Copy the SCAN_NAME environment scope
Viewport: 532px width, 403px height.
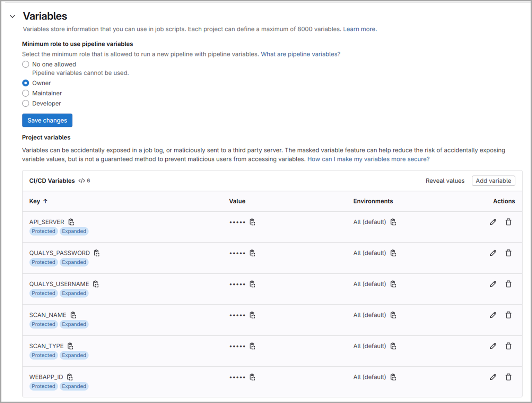tap(393, 315)
